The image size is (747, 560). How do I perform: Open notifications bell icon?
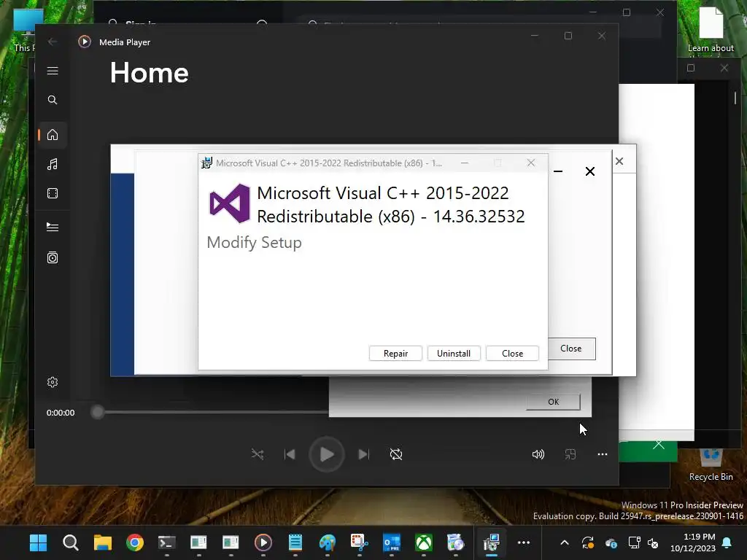click(727, 542)
